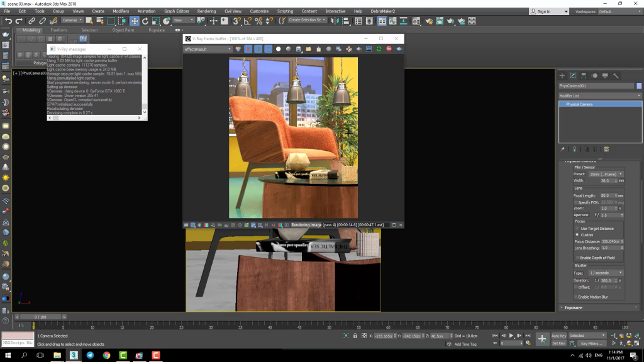Open the Modifier List dropdown
The width and height of the screenshot is (644, 362).
[x=599, y=95]
